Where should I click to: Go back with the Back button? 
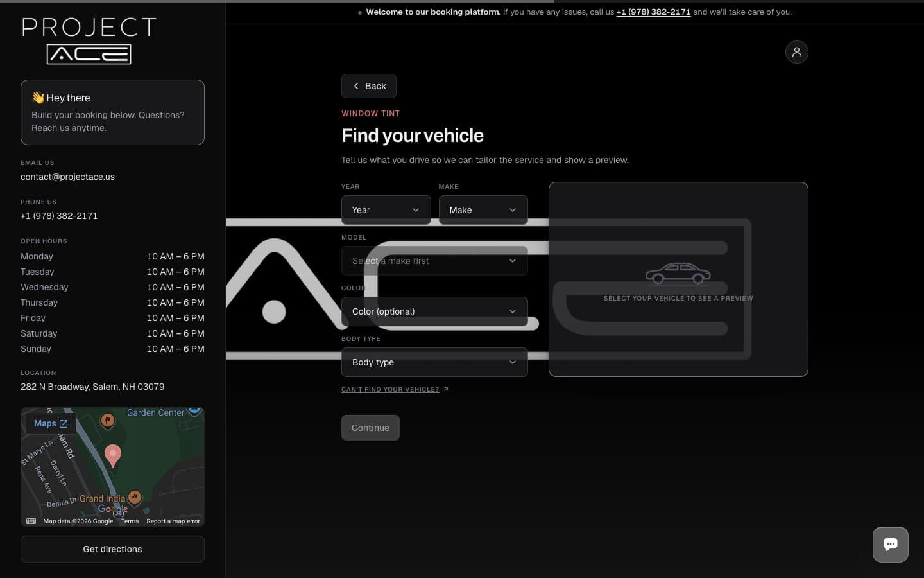(x=369, y=86)
